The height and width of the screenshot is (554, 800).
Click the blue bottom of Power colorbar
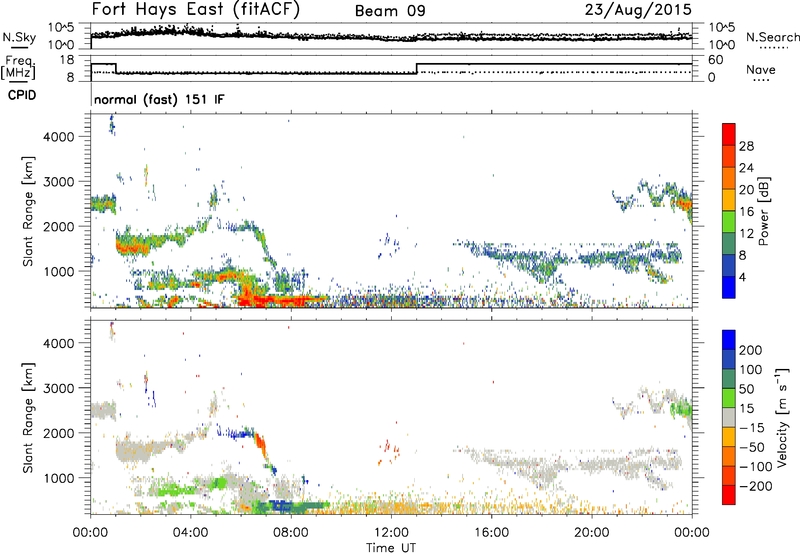point(729,287)
